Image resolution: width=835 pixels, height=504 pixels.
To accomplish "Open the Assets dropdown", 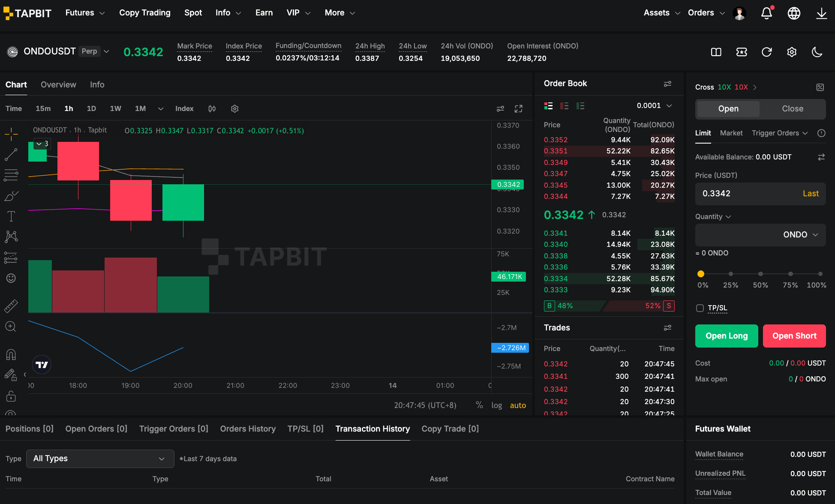I will (662, 13).
